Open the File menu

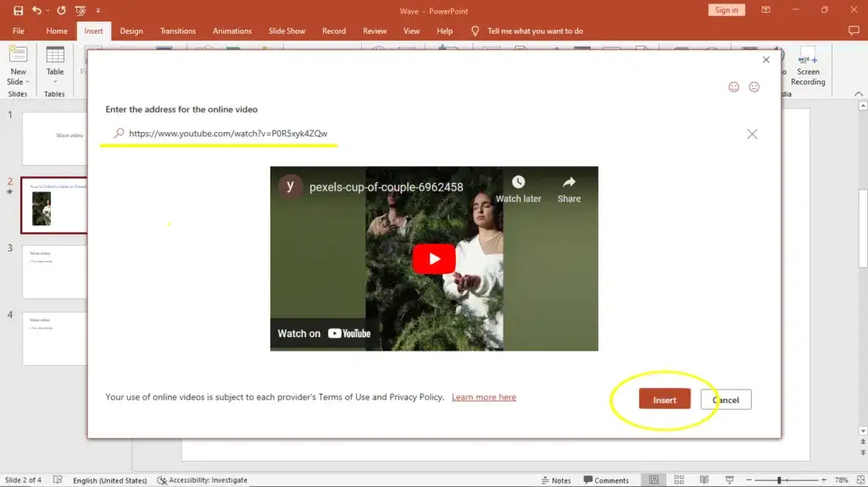[x=19, y=31]
